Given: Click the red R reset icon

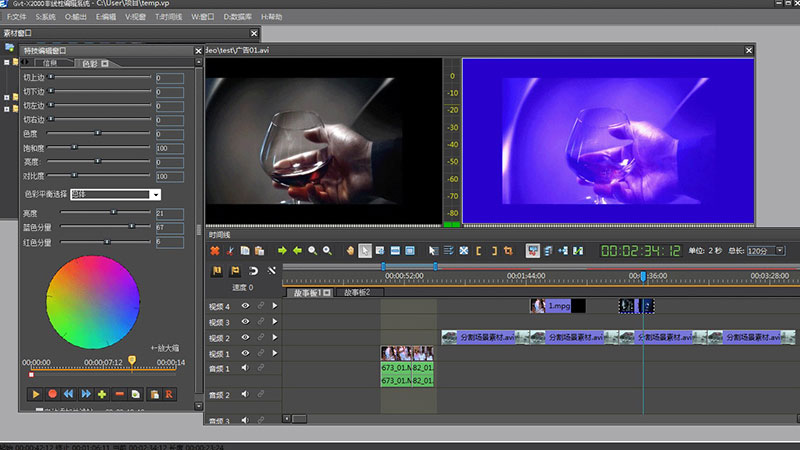Looking at the screenshot, I should (168, 394).
